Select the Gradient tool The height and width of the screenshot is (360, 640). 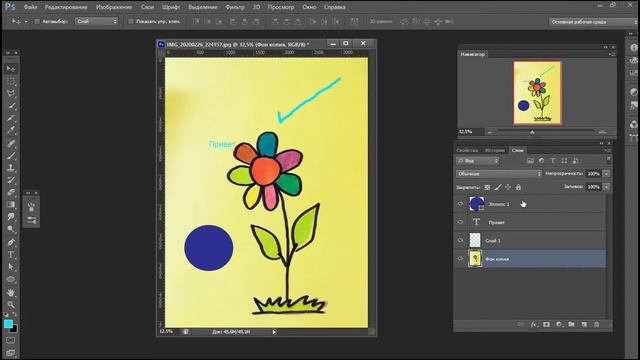(x=11, y=205)
